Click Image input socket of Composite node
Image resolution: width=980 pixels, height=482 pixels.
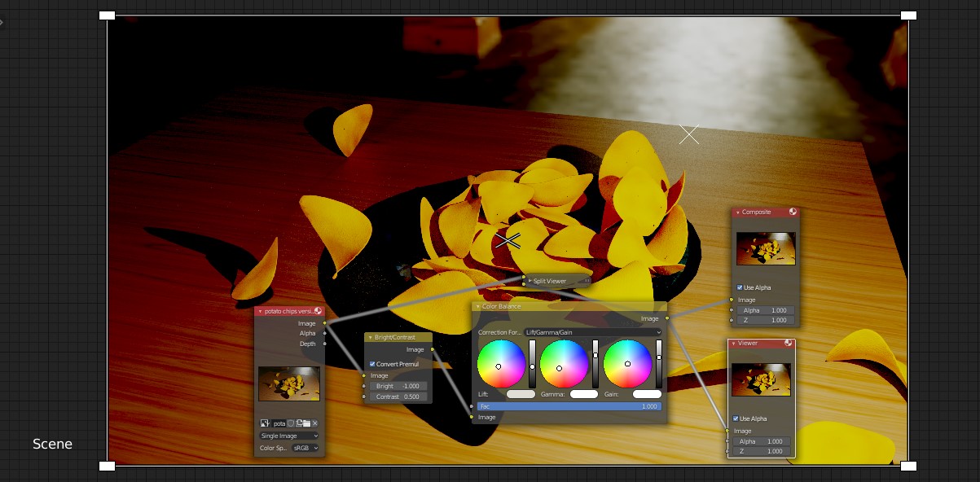tap(731, 300)
